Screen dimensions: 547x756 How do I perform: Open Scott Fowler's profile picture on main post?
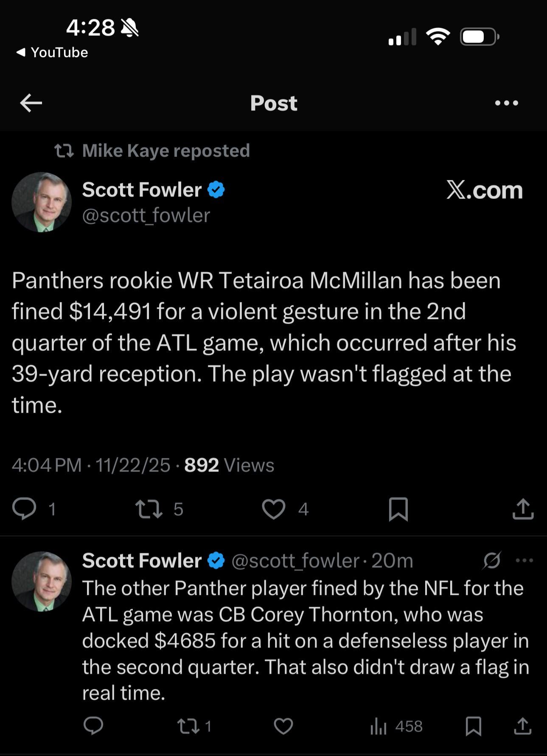click(41, 202)
